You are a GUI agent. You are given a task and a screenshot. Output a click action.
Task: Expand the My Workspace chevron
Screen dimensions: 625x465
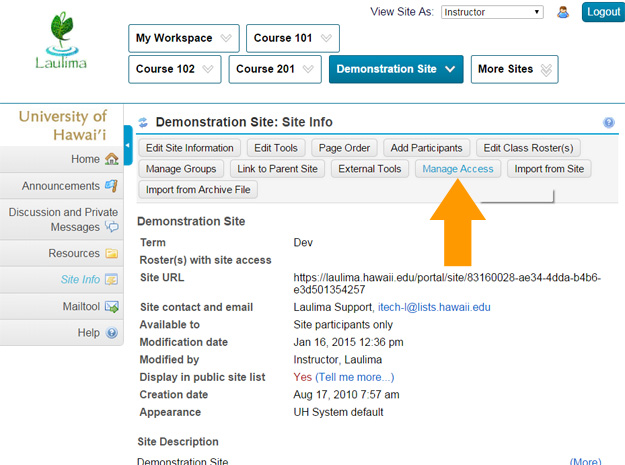226,38
